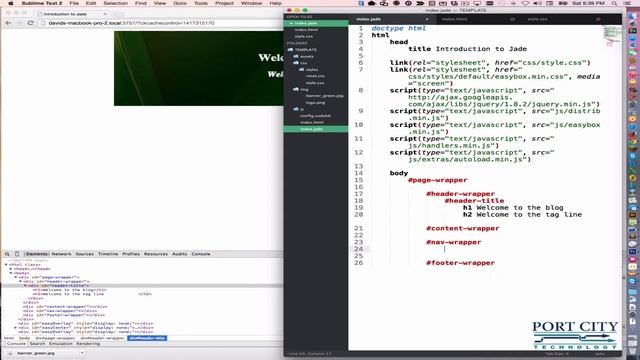Toggle DevTools device mode icon
Image resolution: width=640 pixels, height=360 pixels.
click(17, 254)
